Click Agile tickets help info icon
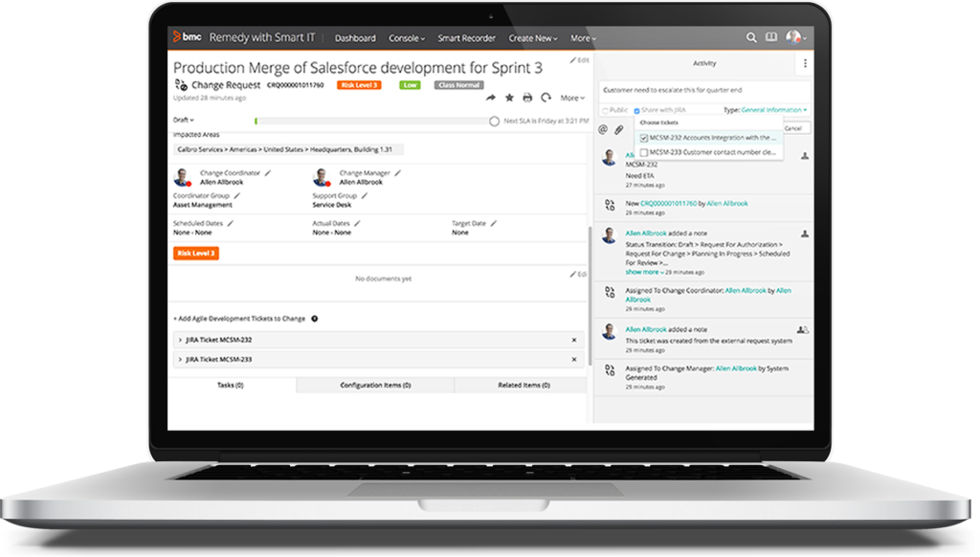The image size is (980, 557). (x=314, y=319)
